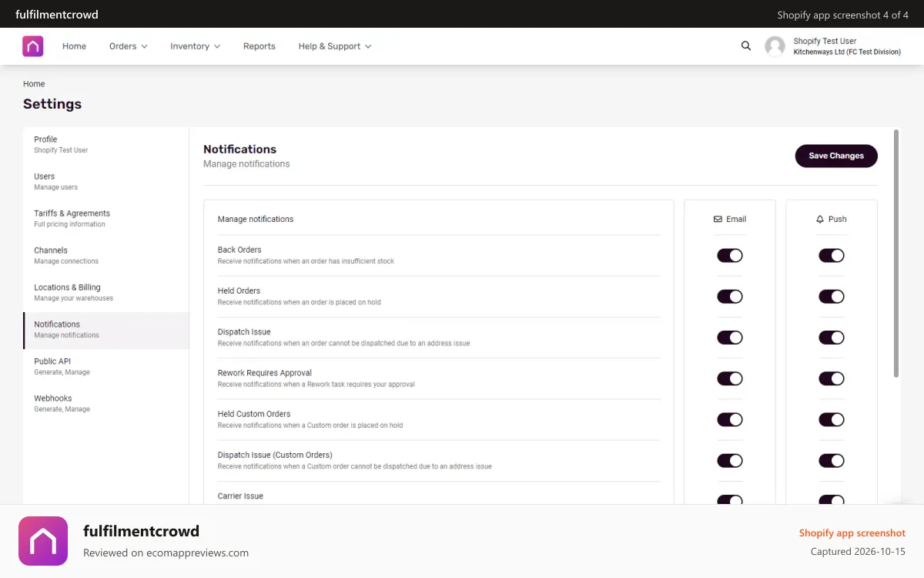
Task: Click the Rework Requires Approval label
Action: pyautogui.click(x=265, y=373)
